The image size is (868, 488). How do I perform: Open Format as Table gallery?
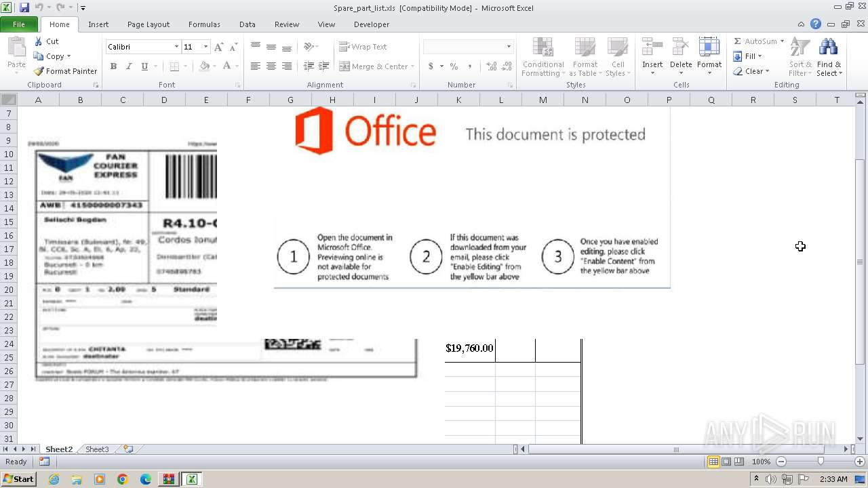[x=585, y=57]
